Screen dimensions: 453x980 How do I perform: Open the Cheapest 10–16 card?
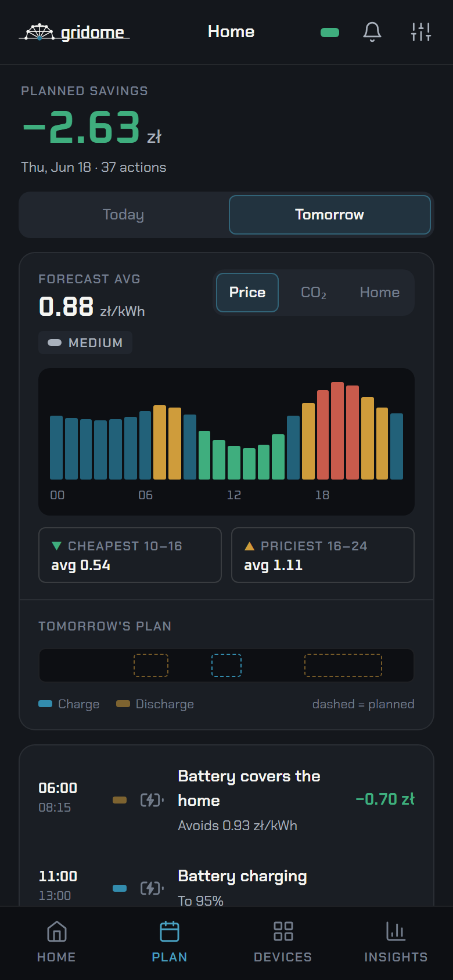pos(130,555)
